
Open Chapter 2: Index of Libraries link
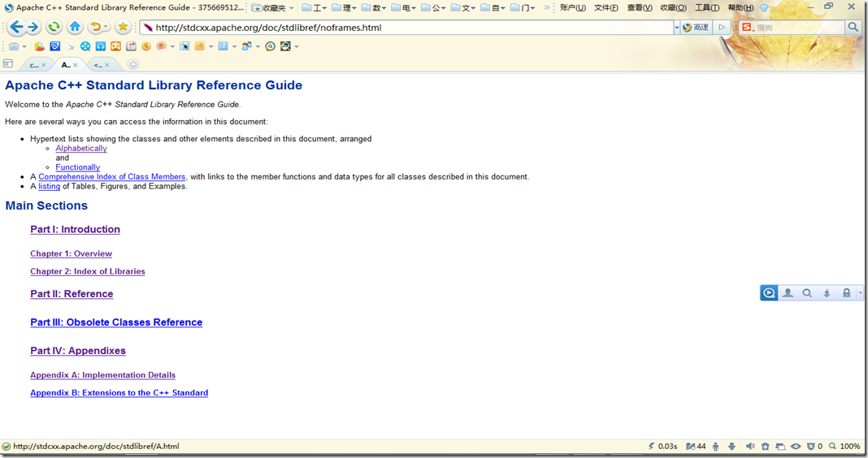tap(88, 271)
